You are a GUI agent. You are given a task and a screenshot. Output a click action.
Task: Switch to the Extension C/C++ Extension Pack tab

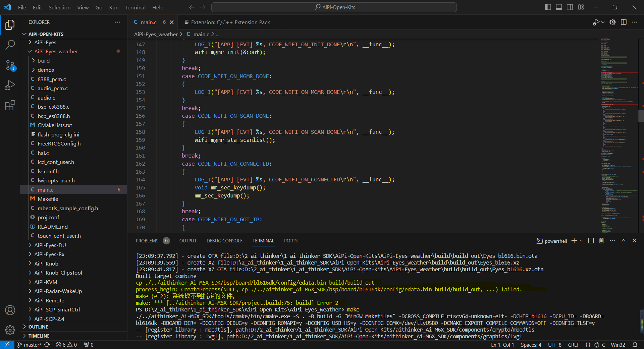(x=230, y=22)
